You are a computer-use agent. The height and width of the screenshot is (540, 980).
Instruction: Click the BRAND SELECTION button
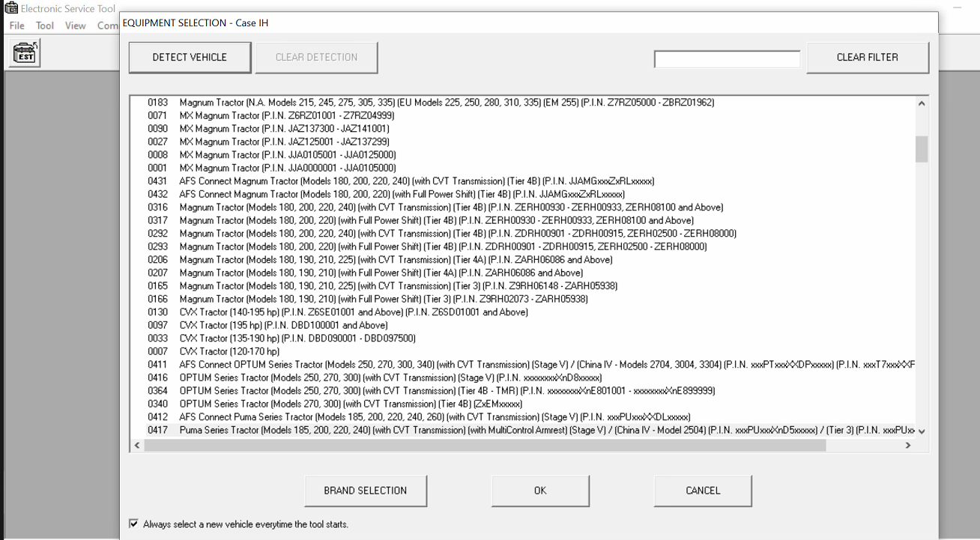[x=366, y=491]
